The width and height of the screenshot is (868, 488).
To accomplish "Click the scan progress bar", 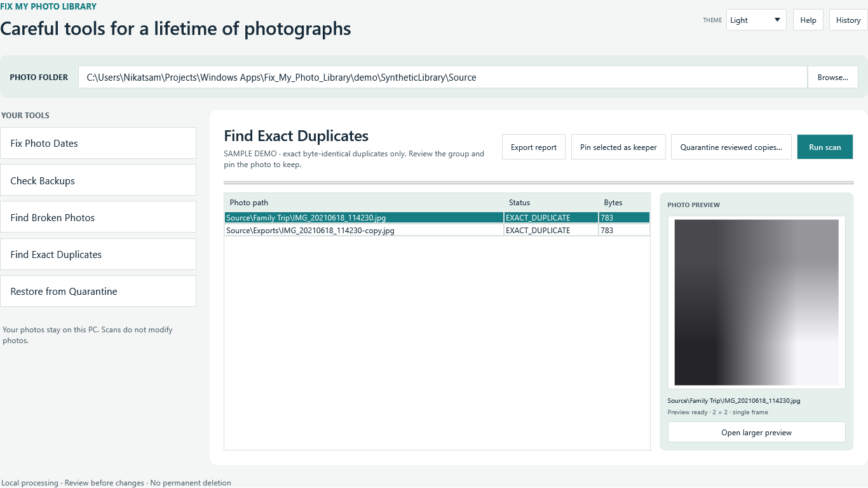I will tap(539, 182).
